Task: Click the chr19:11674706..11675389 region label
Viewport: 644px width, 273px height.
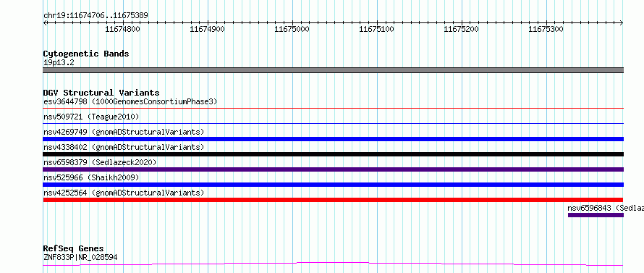Action: click(x=96, y=16)
